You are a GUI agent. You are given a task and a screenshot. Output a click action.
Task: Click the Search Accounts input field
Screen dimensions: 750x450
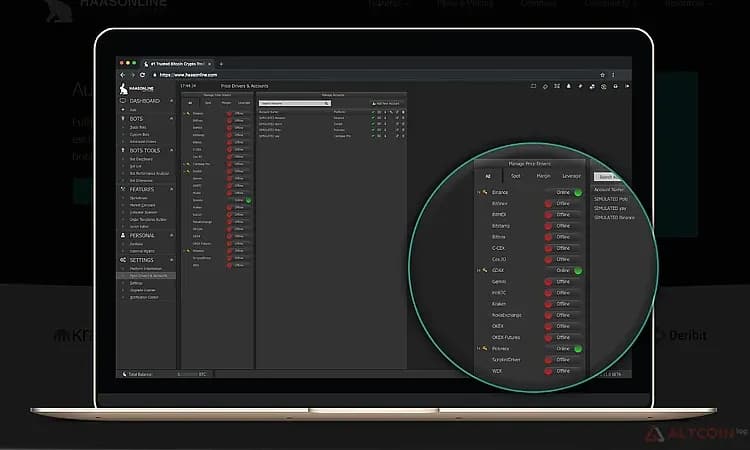point(295,103)
